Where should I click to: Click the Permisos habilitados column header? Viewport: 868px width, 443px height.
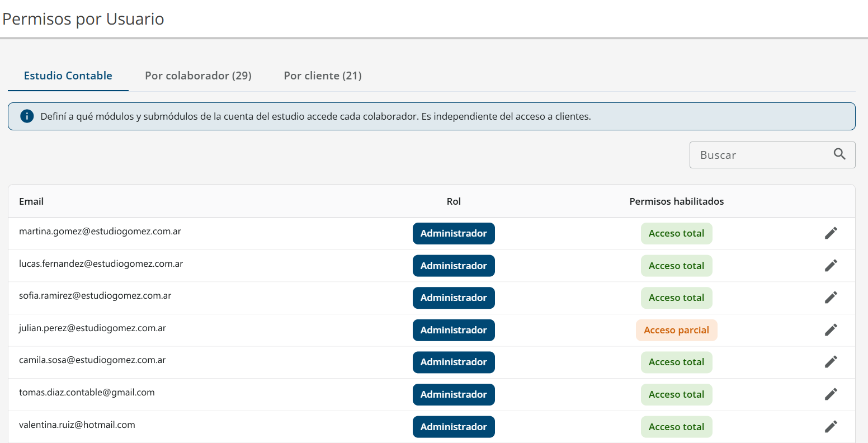coord(677,201)
